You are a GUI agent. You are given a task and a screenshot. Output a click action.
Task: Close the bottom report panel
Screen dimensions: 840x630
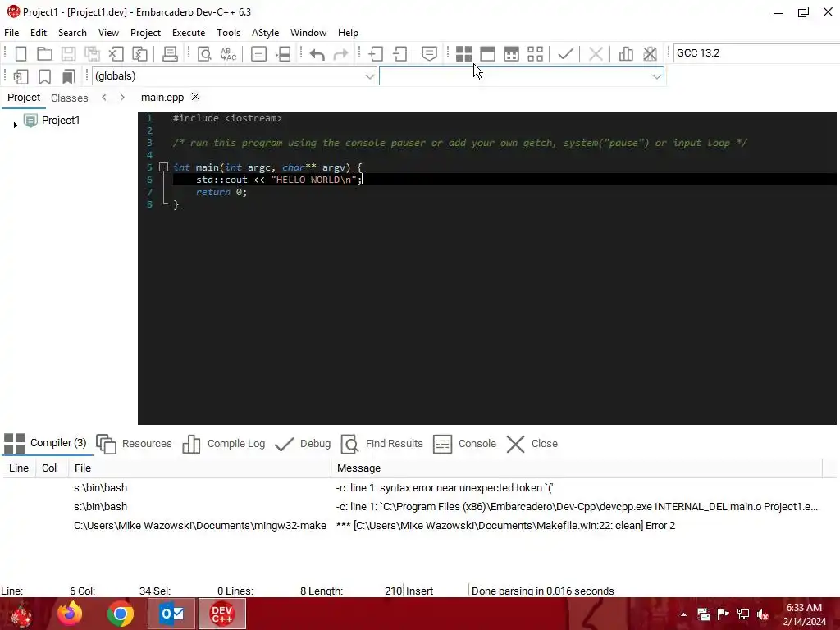click(532, 444)
